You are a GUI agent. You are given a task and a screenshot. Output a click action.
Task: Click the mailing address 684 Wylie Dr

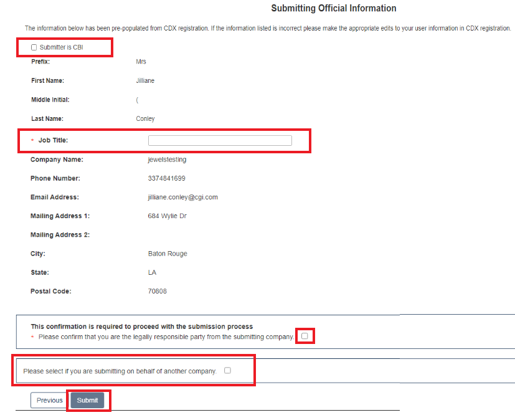pyautogui.click(x=167, y=216)
